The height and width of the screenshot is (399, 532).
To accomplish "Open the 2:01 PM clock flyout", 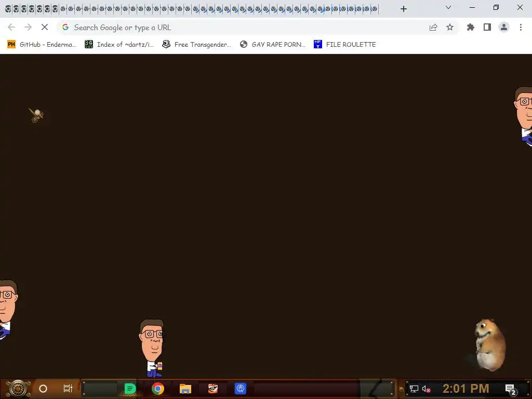I will tap(466, 389).
